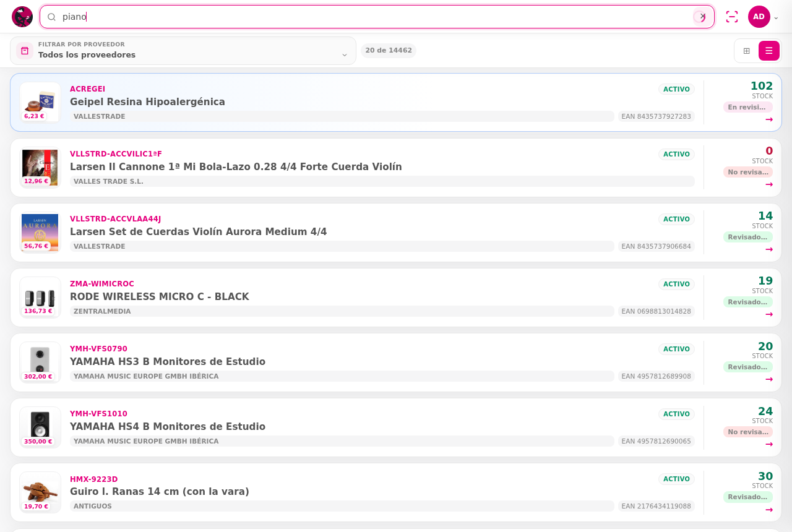Click "EAN 8435737927283" on Geipel row
792x532 pixels.
[656, 116]
